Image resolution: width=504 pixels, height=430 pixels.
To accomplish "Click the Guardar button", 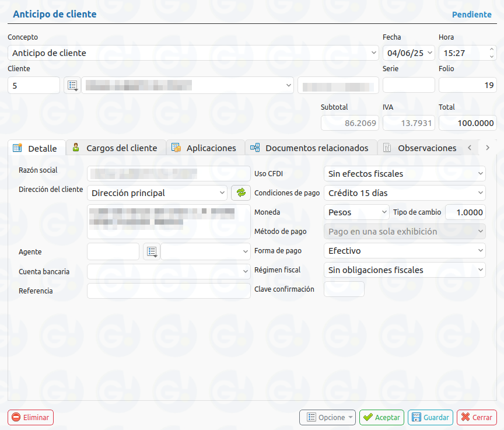I will click(430, 417).
